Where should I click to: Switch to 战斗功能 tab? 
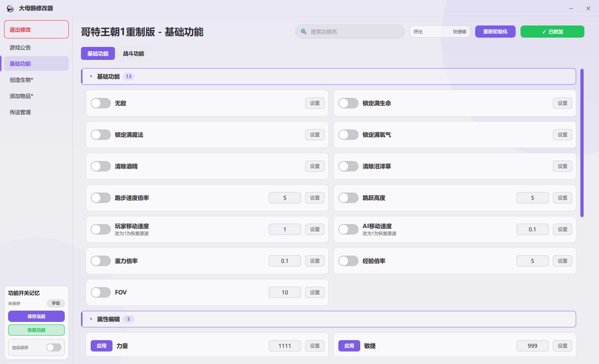[x=134, y=53]
